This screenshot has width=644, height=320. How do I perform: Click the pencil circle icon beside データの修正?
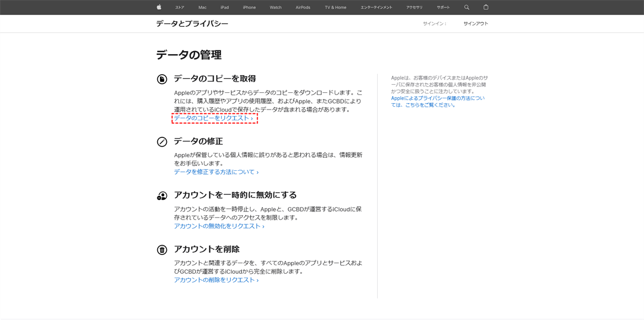(162, 142)
